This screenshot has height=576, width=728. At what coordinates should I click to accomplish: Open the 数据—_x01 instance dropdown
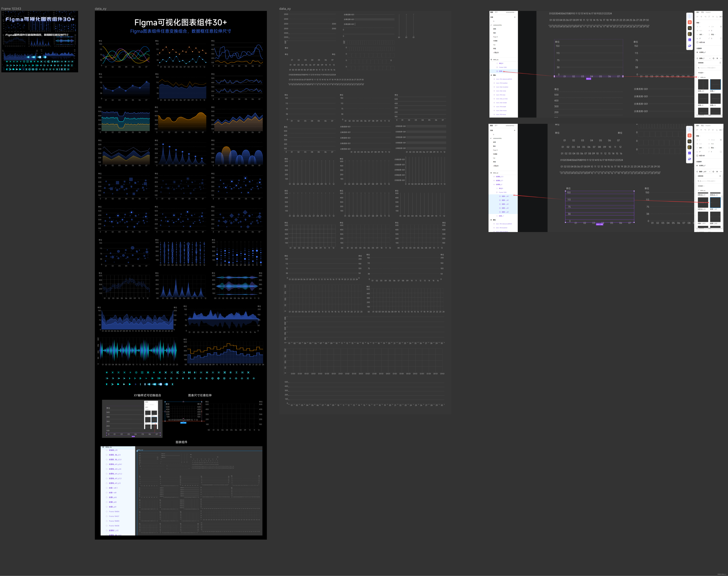[703, 172]
